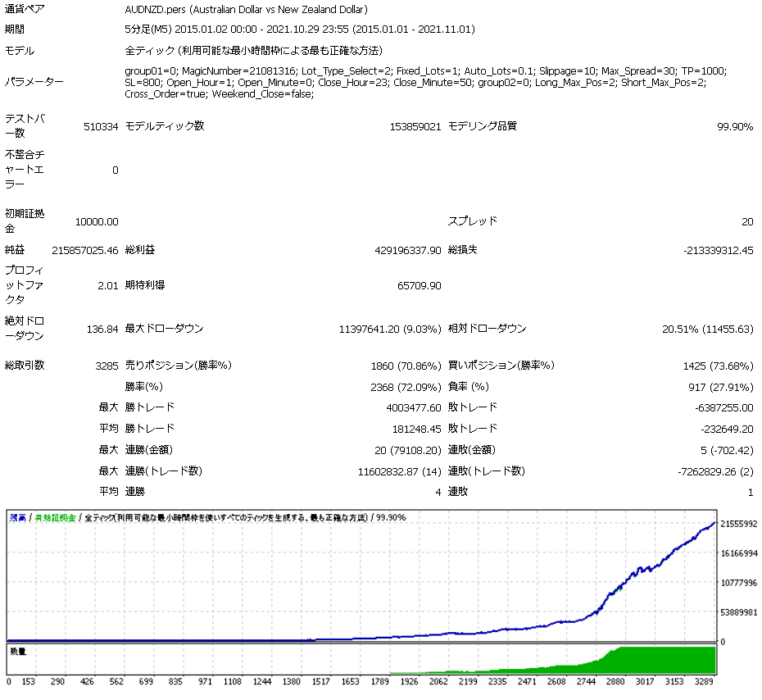This screenshot has width=762, height=700.
Task: Click the max consecutive loss -7262829.26 (2)
Action: pyautogui.click(x=715, y=471)
